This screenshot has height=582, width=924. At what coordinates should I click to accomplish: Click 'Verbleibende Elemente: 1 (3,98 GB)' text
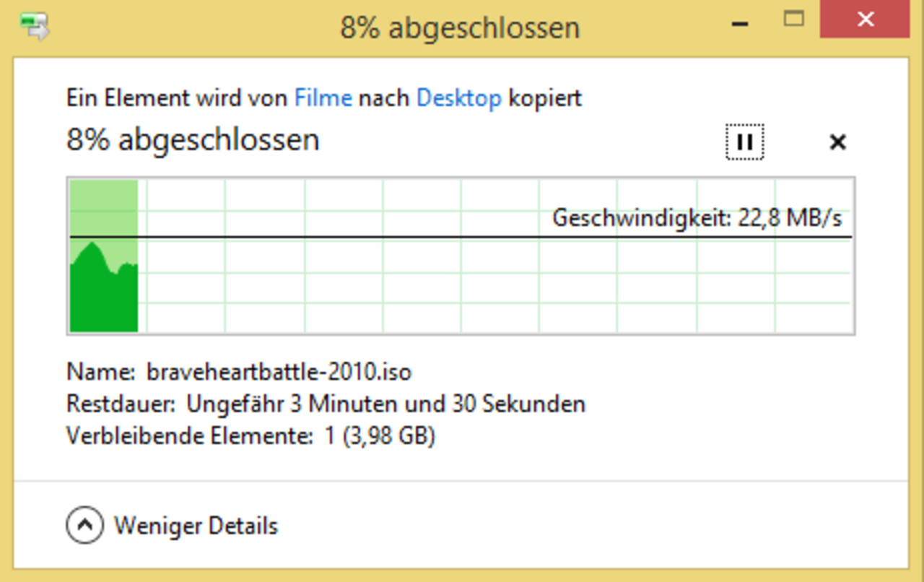[250, 436]
